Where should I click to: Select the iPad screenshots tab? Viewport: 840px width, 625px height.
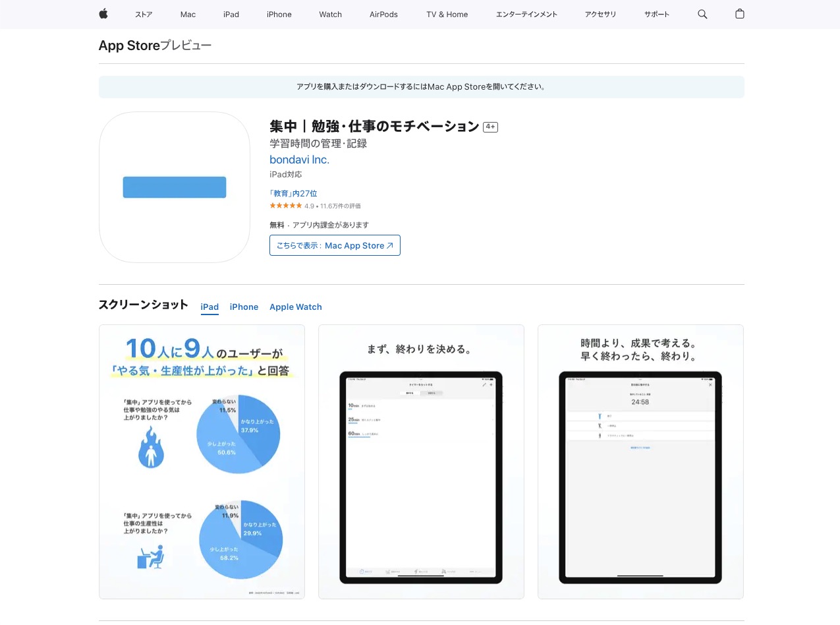click(210, 307)
